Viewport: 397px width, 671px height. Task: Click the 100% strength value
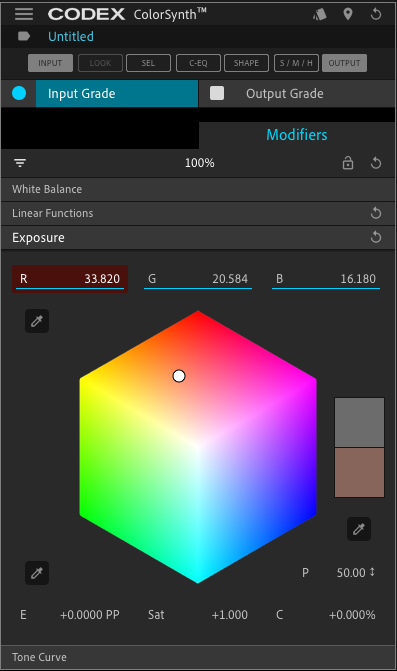[x=200, y=163]
